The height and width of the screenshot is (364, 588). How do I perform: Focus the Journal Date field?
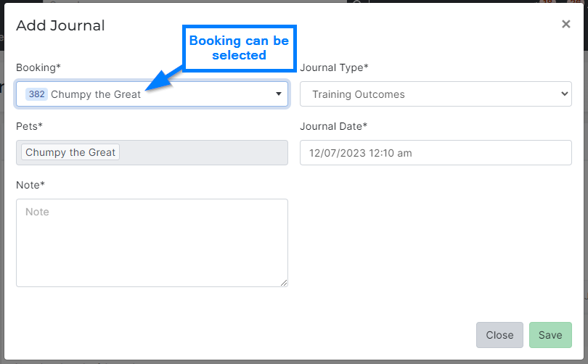[x=436, y=153]
